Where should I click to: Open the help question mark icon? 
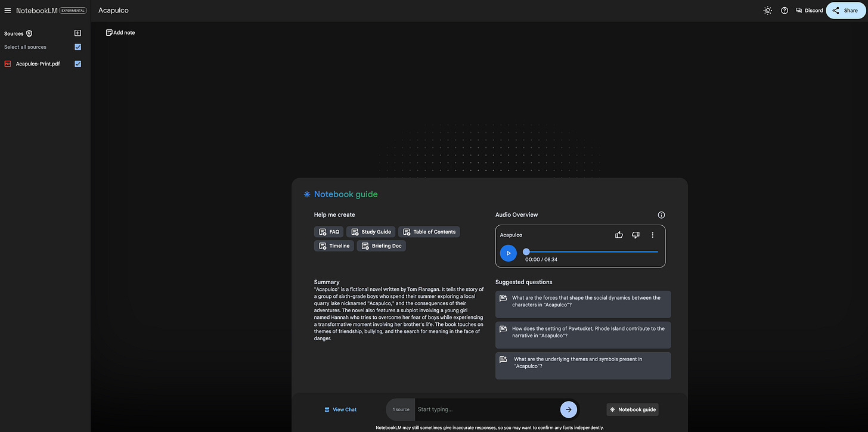click(x=785, y=10)
